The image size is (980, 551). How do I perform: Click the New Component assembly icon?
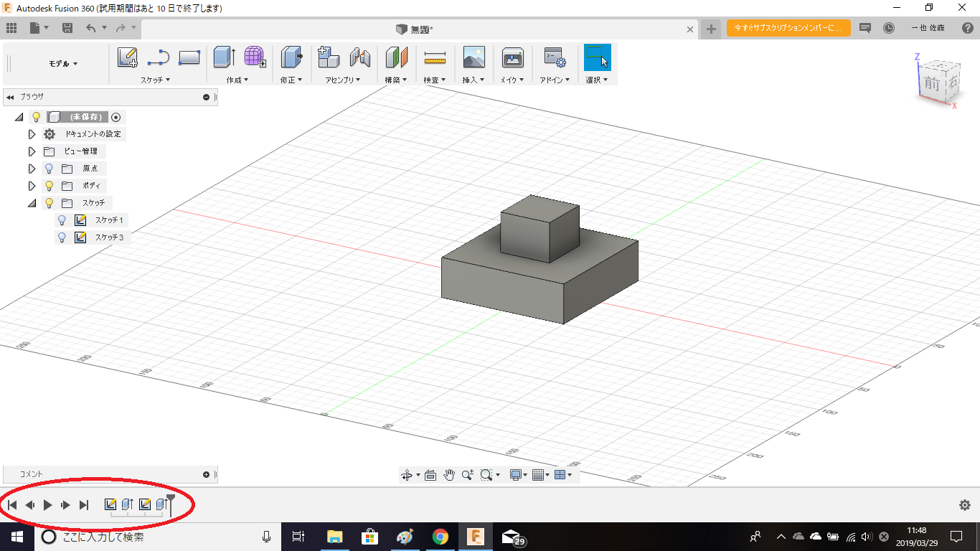[x=329, y=57]
